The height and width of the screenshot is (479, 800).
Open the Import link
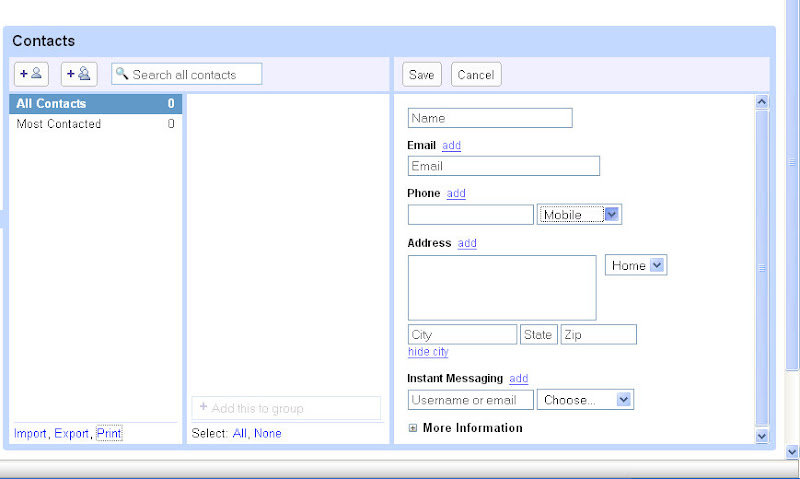(30, 433)
